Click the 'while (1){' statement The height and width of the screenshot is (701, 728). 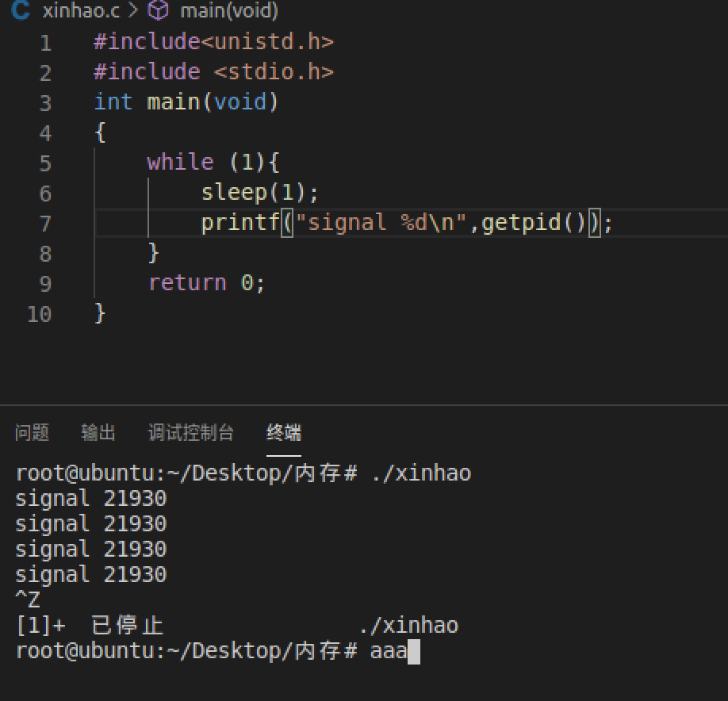pyautogui.click(x=213, y=163)
